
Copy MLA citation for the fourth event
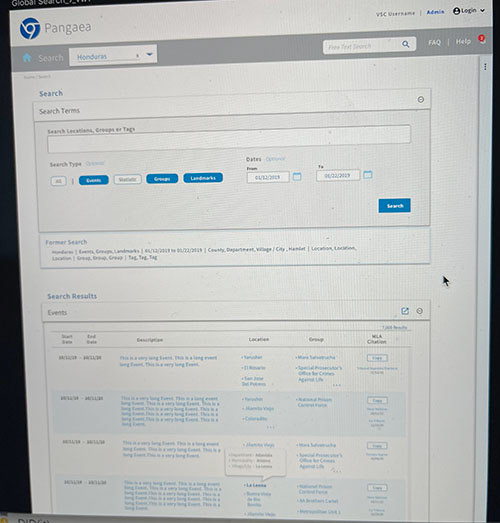point(377,488)
